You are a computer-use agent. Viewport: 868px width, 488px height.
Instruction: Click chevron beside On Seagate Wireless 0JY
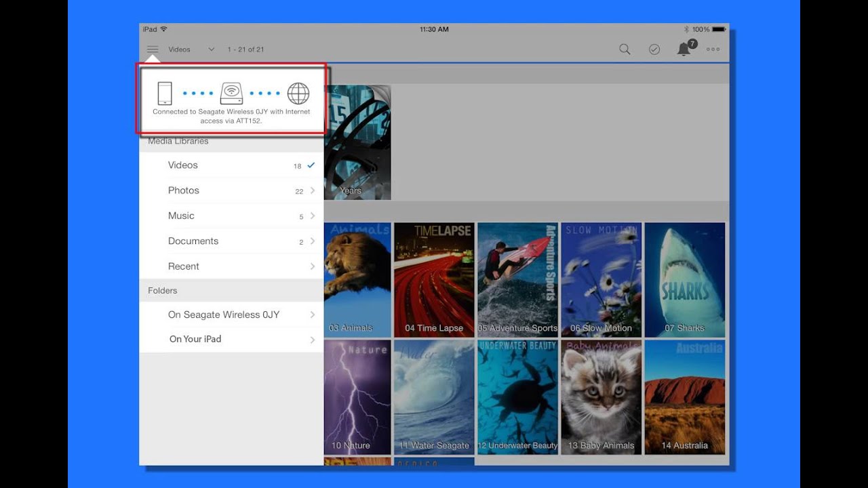pos(313,314)
